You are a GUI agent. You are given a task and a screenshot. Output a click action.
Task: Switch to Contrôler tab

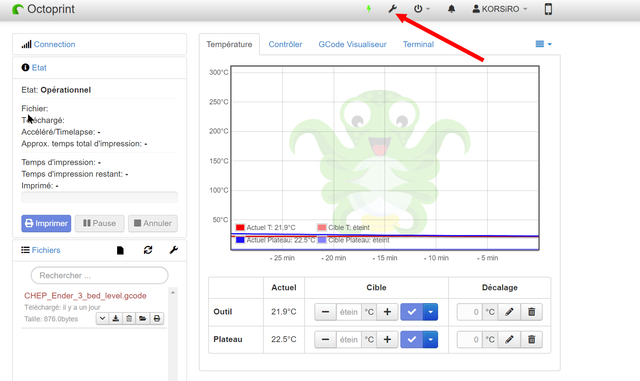tap(285, 44)
